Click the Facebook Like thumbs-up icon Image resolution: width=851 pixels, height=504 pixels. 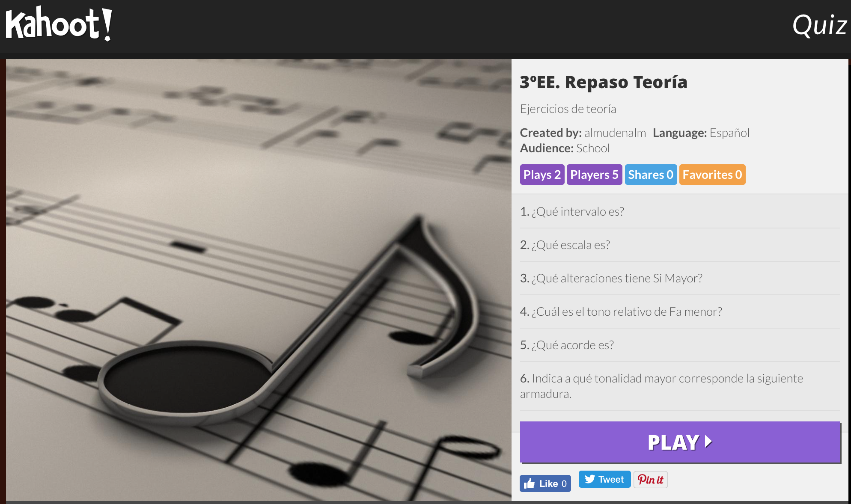point(530,483)
